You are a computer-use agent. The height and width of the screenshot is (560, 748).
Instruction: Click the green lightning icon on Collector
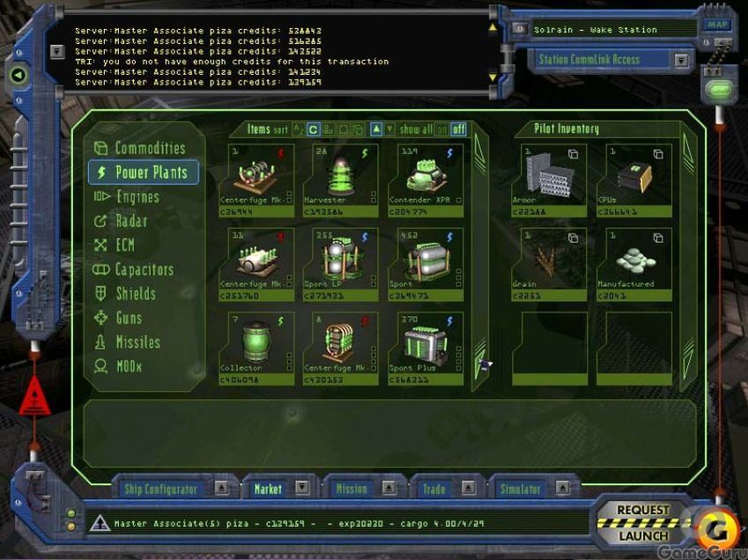tap(280, 321)
